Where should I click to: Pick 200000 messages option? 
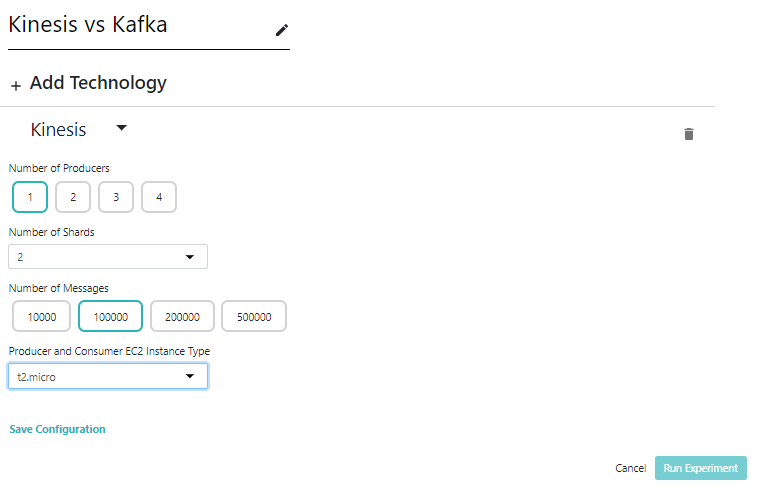click(182, 316)
